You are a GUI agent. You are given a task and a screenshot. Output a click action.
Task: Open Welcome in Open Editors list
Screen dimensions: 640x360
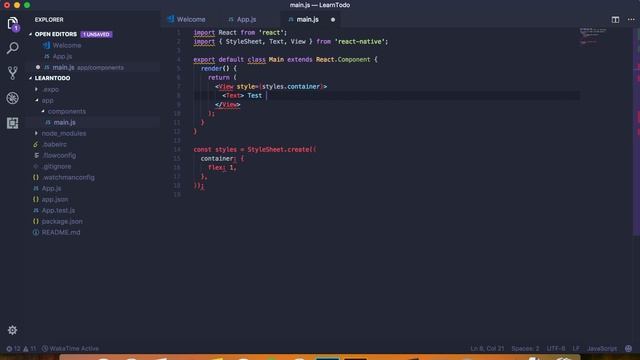click(x=67, y=45)
